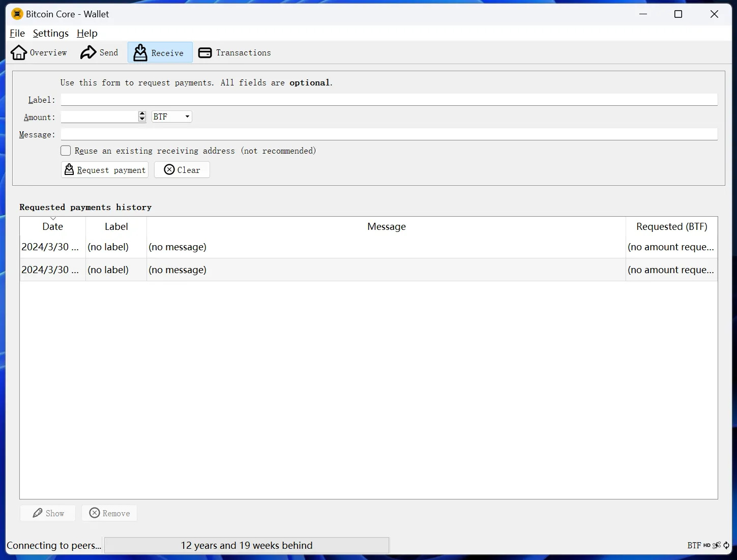
Task: Open the Help menu
Action: coord(87,33)
